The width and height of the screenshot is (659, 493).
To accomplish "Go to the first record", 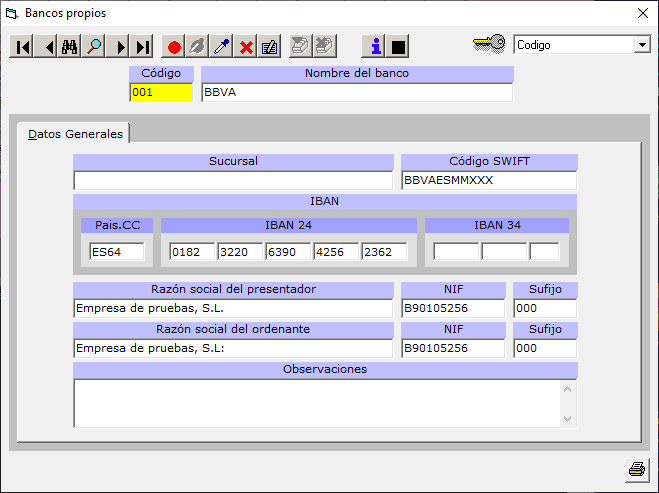I will [x=22, y=47].
